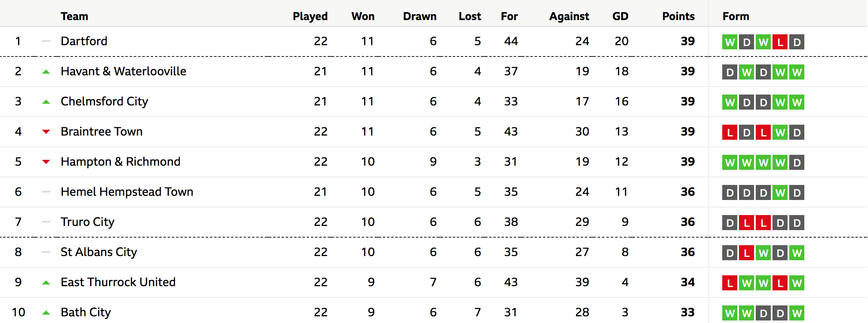The height and width of the screenshot is (323, 868).
Task: Click the Points column header
Action: [678, 16]
